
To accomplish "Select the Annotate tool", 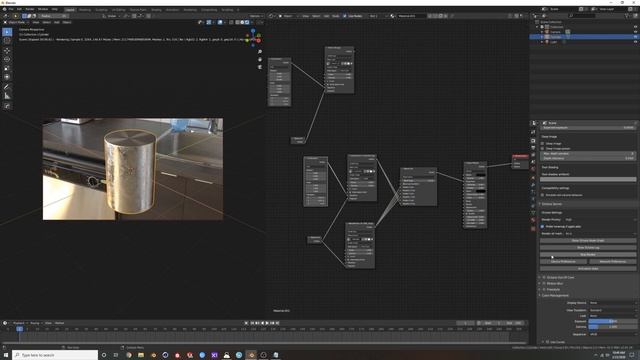I will 7,87.
